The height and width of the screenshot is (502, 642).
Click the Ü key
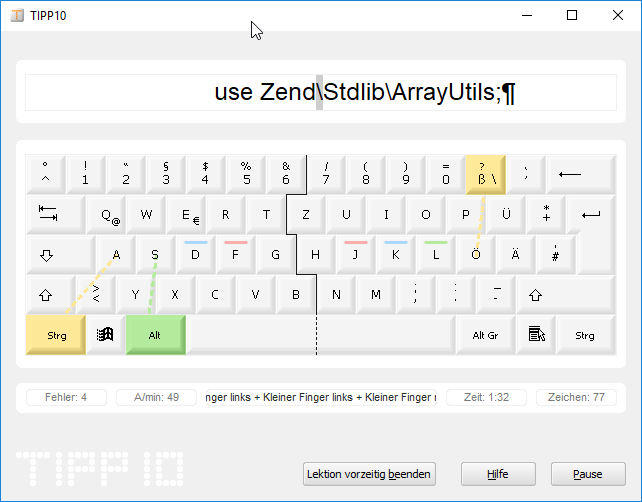pos(506,215)
